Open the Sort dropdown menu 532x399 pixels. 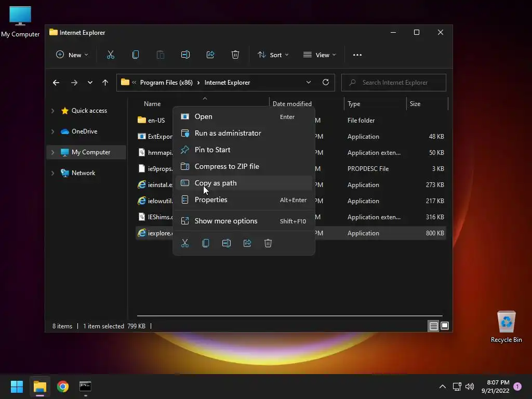(x=273, y=55)
